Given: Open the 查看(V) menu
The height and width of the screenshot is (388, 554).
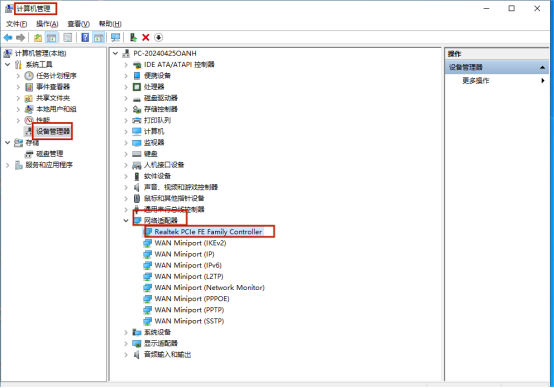Looking at the screenshot, I should pos(78,24).
